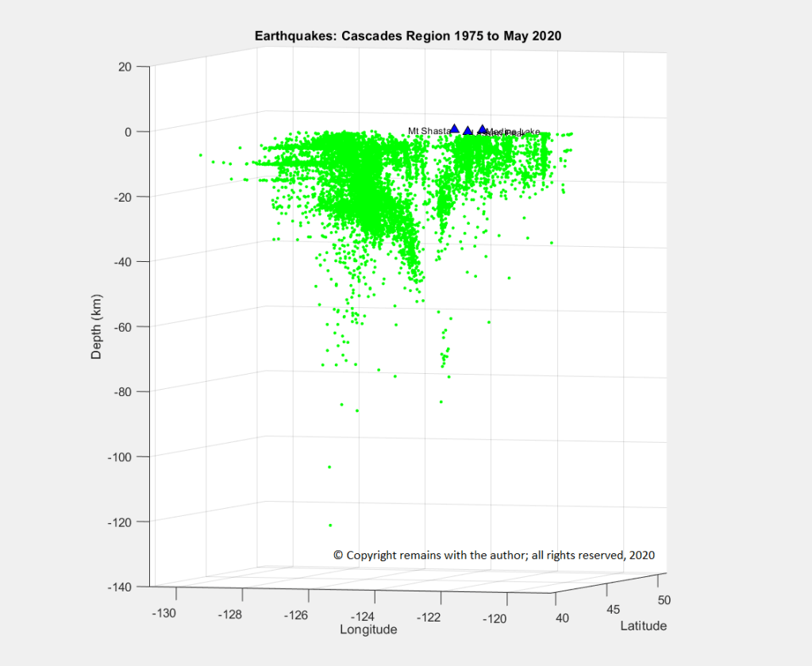Click the rightmost blue triangle near Medicine Lake
The height and width of the screenshot is (666, 812).
[482, 129]
